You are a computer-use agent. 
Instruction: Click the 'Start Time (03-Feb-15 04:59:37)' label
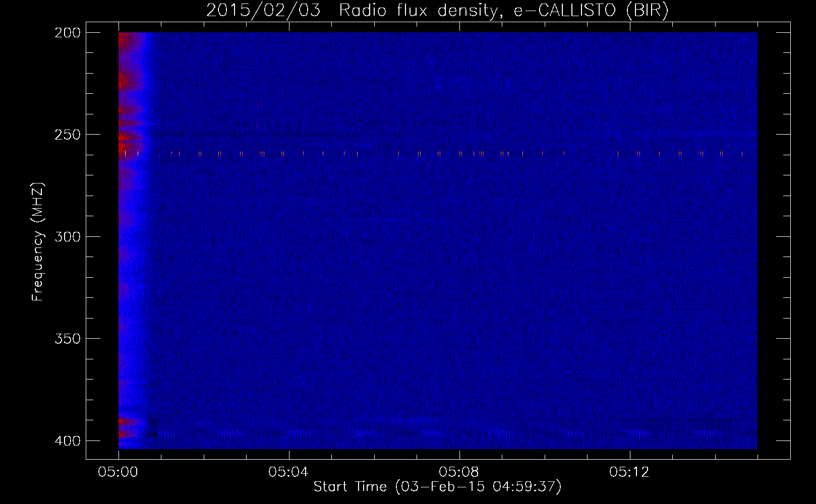coord(437,487)
